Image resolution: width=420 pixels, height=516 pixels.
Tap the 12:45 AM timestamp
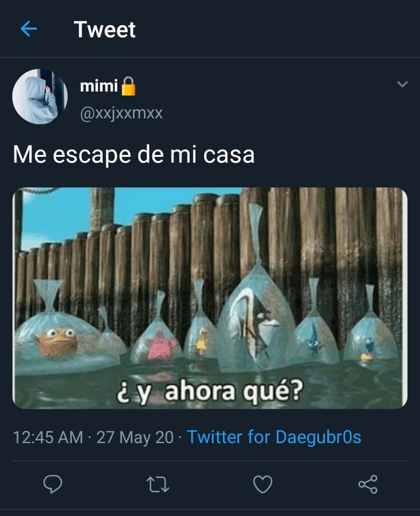tap(48, 437)
